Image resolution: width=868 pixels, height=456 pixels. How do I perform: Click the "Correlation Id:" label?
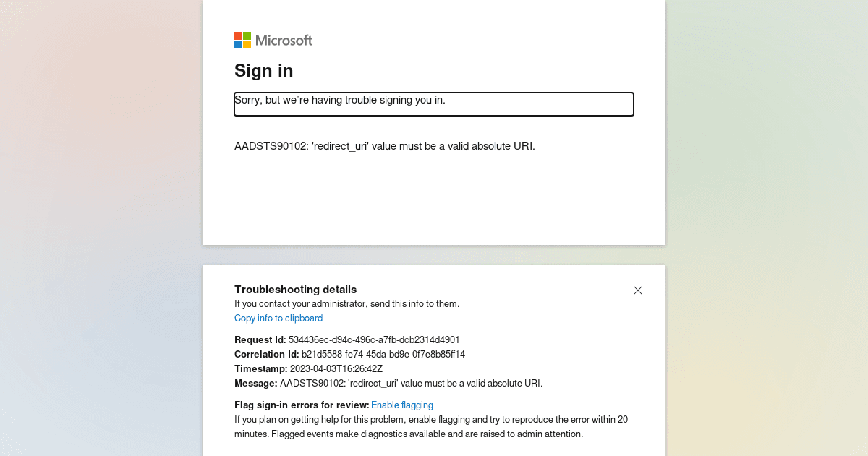point(267,355)
